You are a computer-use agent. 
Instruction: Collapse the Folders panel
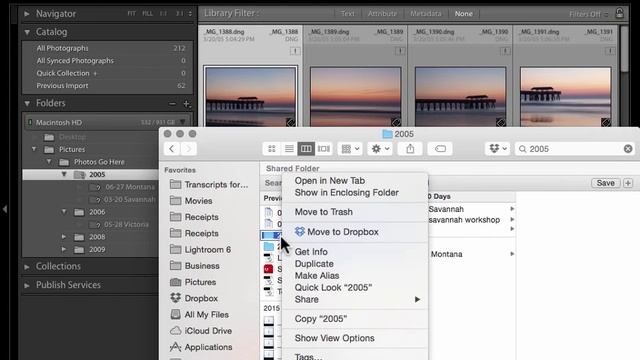(27, 103)
